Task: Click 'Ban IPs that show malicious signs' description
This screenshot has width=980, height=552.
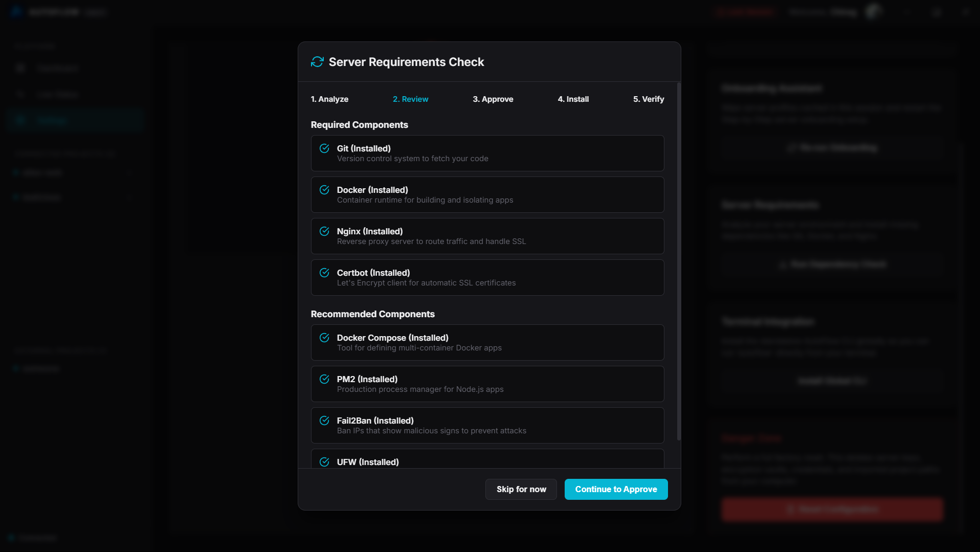Action: (x=432, y=431)
